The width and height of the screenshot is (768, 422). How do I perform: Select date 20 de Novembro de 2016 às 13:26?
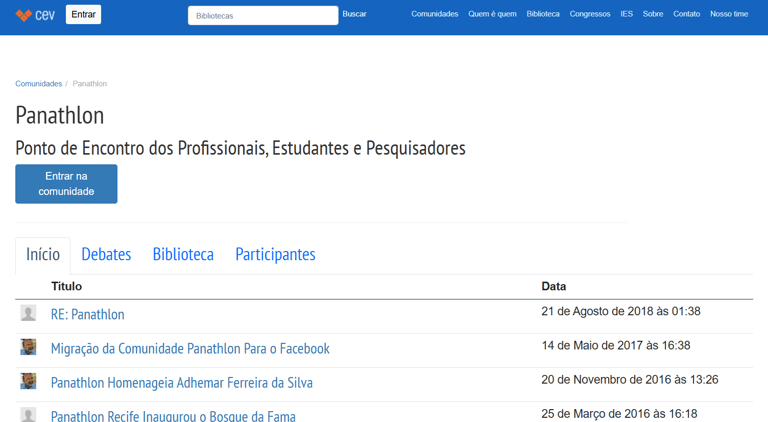click(629, 380)
